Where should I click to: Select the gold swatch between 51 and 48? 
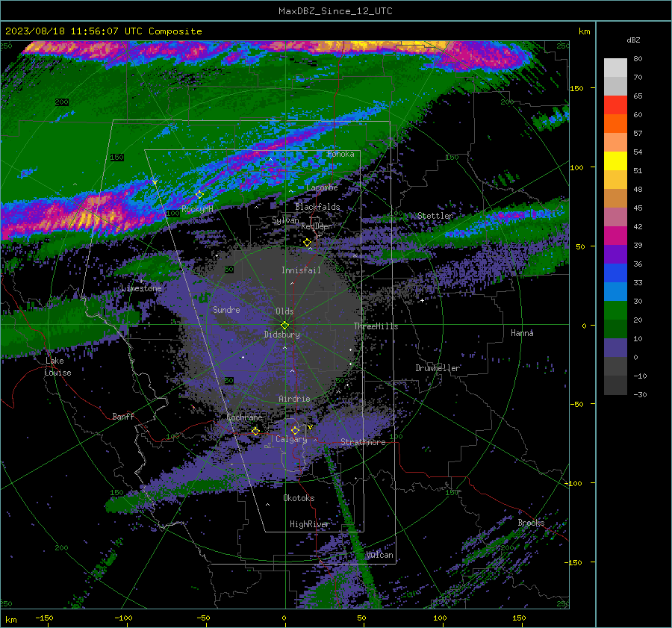pos(615,180)
